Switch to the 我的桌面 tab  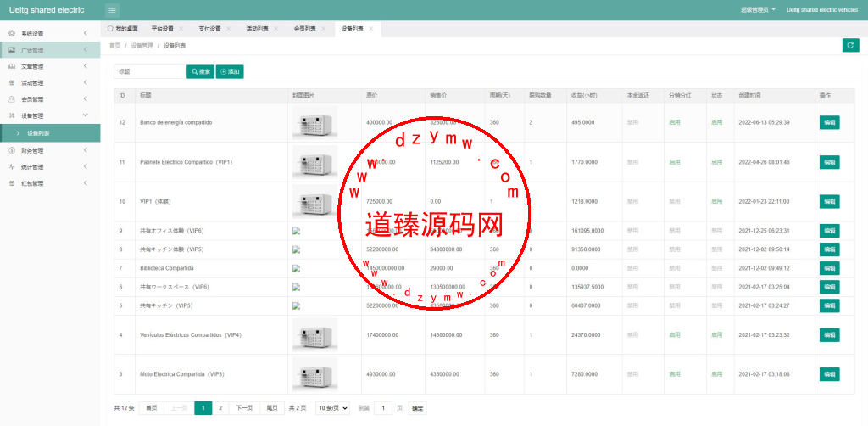(122, 29)
